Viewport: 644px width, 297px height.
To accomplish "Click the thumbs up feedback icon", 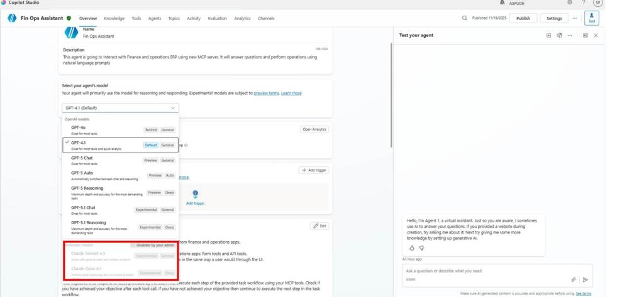I will tap(412, 248).
